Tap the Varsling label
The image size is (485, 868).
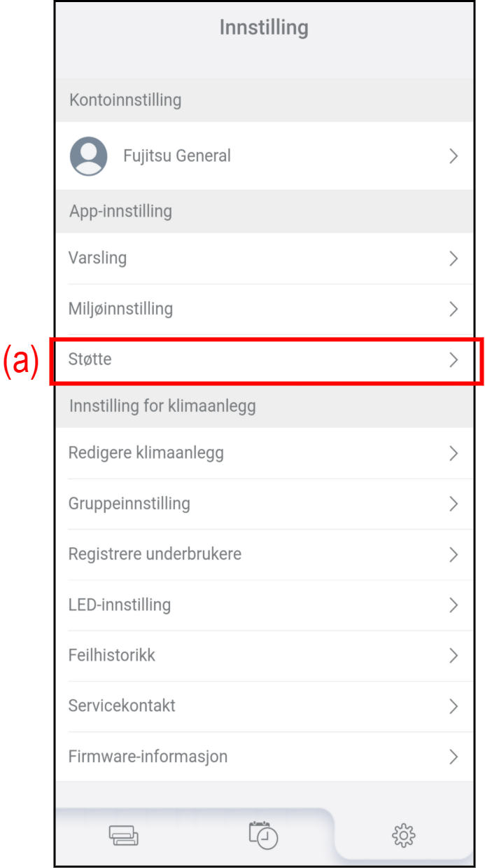[x=97, y=258]
